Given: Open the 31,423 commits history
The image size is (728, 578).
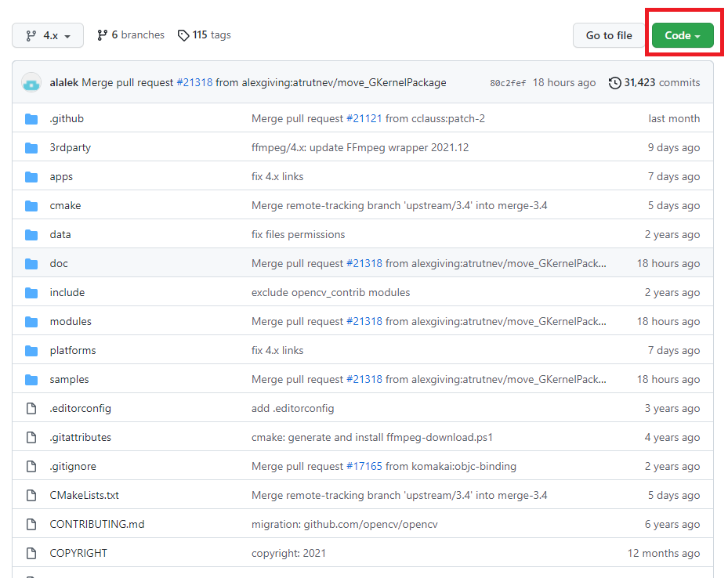Looking at the screenshot, I should tap(654, 82).
